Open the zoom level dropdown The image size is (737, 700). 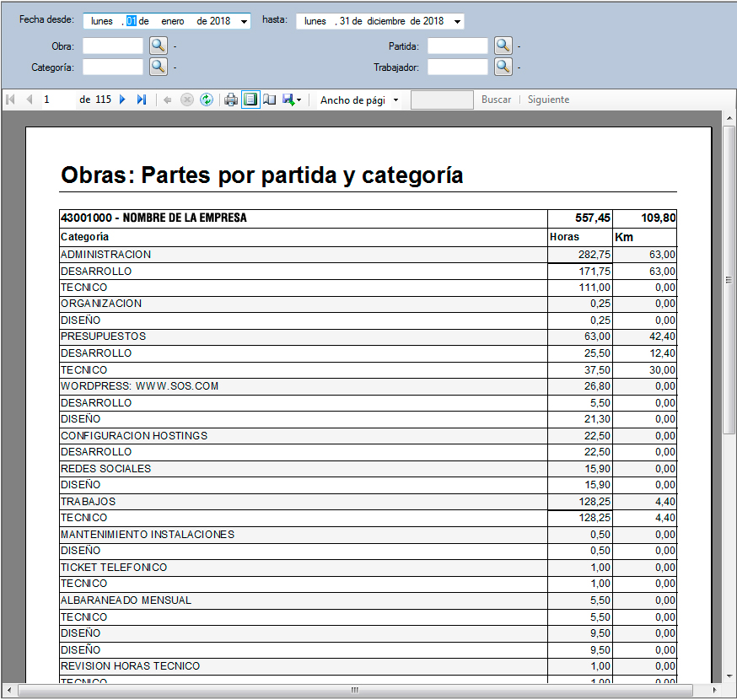[395, 100]
